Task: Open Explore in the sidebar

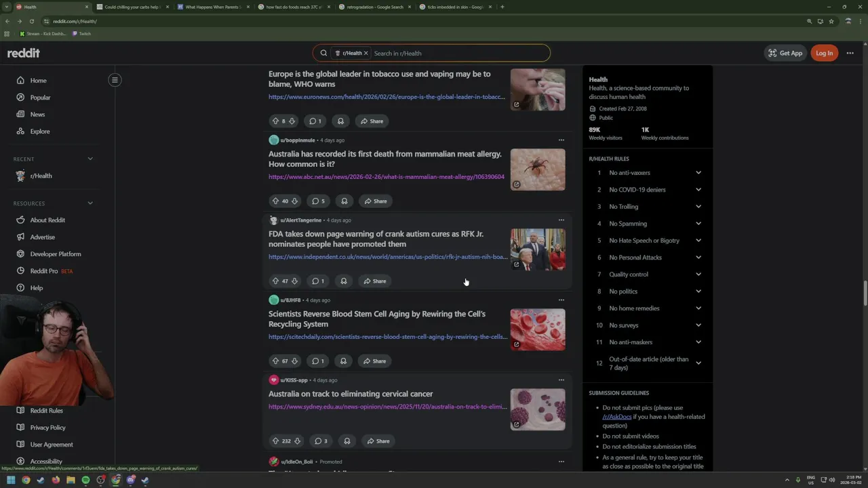Action: click(x=39, y=131)
